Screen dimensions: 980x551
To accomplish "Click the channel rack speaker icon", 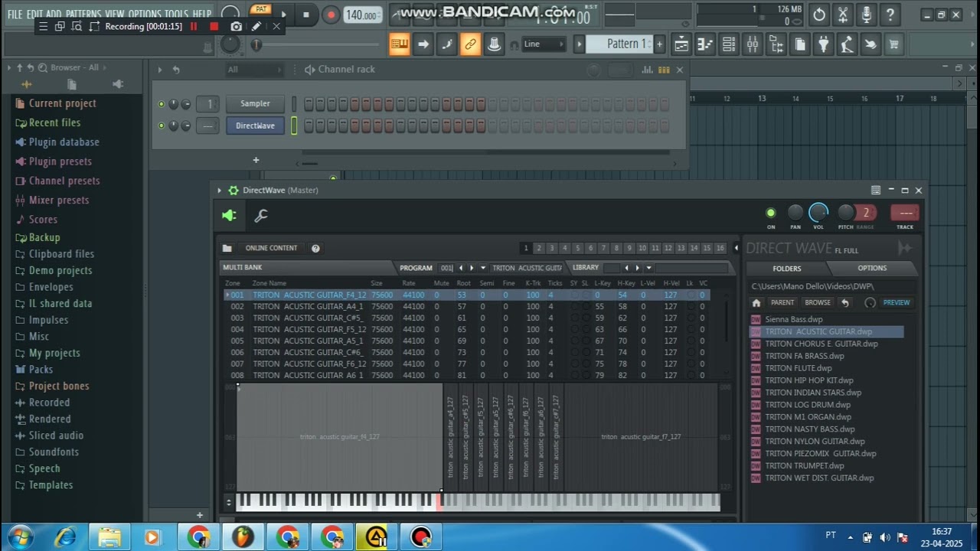I will pos(309,70).
